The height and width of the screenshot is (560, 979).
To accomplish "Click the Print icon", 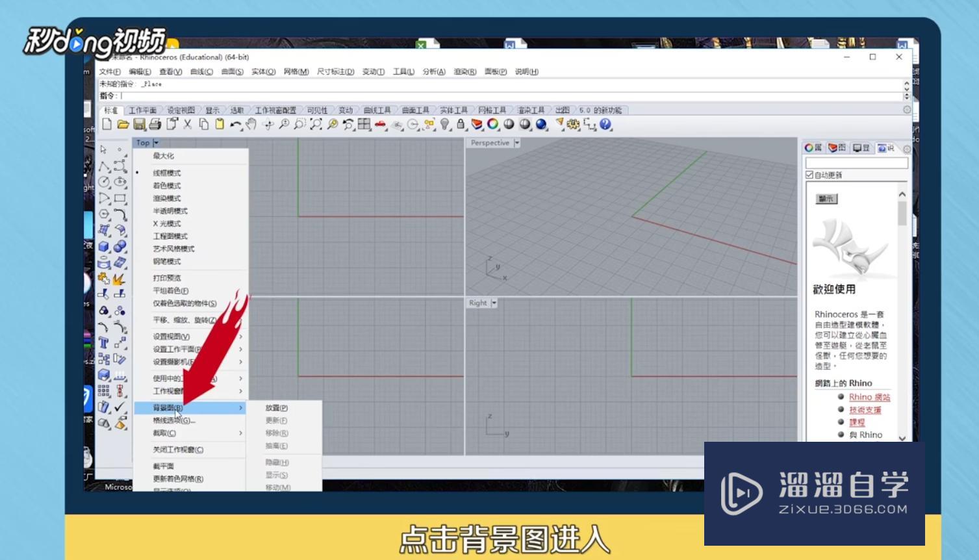I will [155, 124].
